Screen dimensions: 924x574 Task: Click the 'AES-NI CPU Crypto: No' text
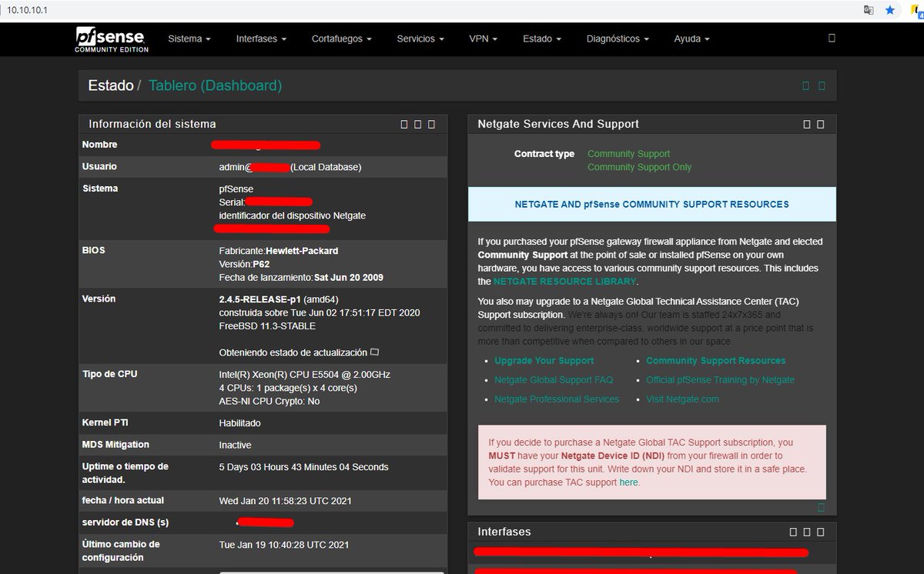(x=269, y=402)
